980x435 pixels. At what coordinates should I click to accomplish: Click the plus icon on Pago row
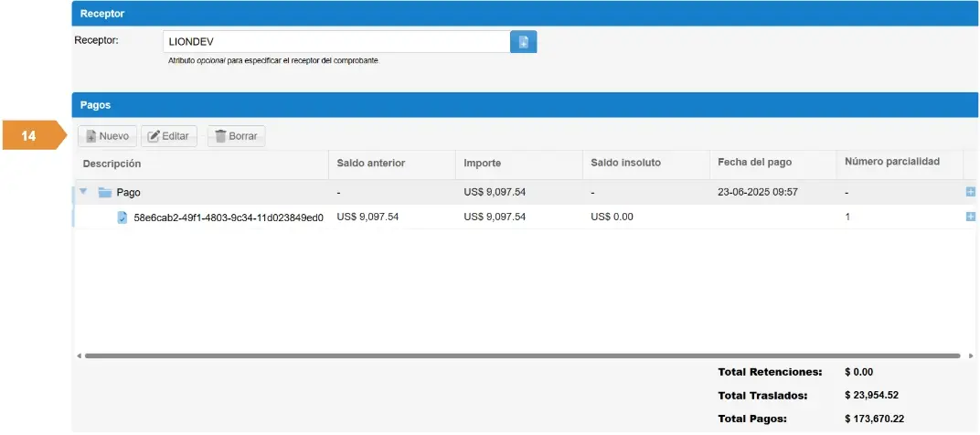click(970, 192)
